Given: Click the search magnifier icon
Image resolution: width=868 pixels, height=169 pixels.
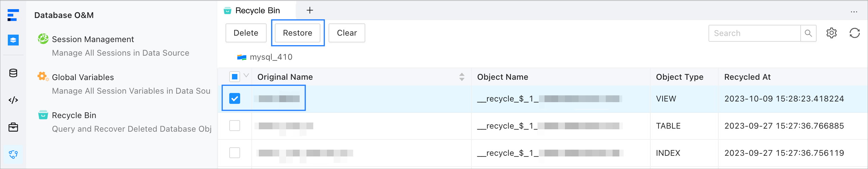Looking at the screenshot, I should 808,33.
